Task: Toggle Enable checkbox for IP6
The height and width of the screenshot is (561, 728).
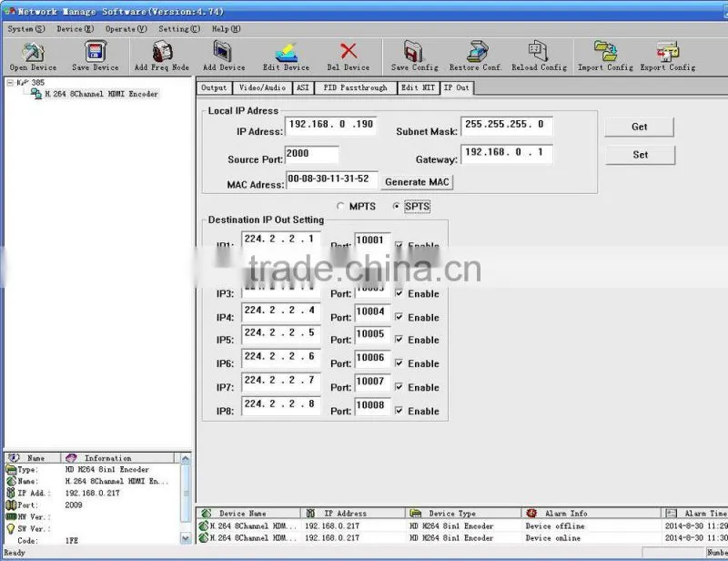Action: pyautogui.click(x=399, y=363)
